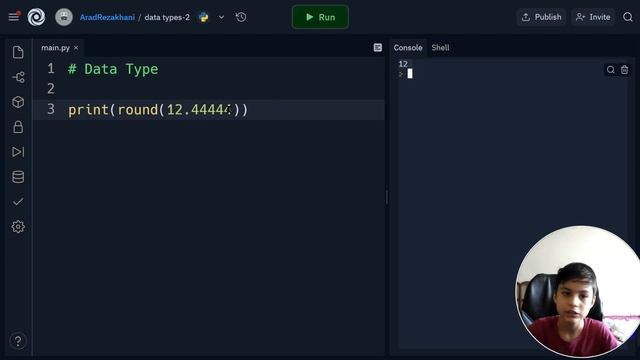Expand the repl info dropdown chevron
The width and height of the screenshot is (640, 360).
coord(221,17)
